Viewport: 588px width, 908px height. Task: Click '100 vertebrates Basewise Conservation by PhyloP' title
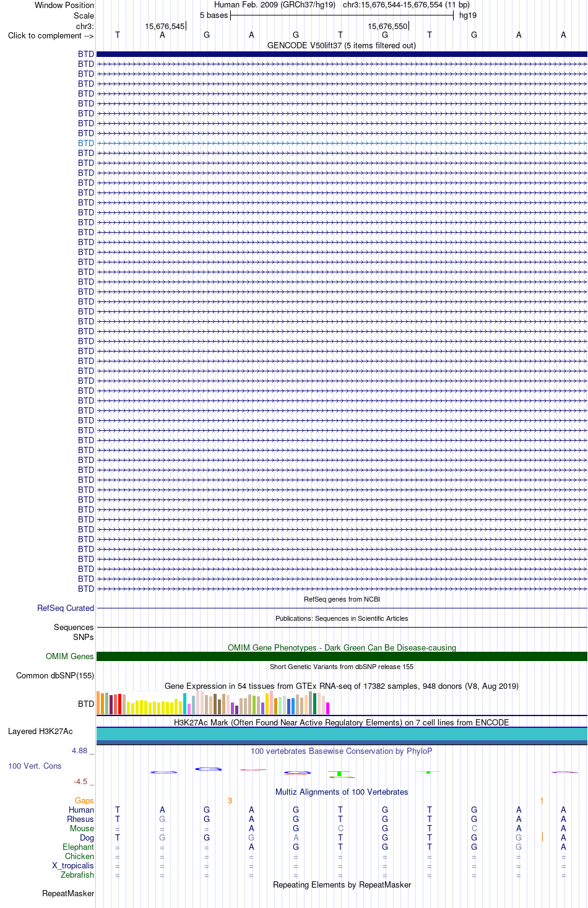point(342,751)
